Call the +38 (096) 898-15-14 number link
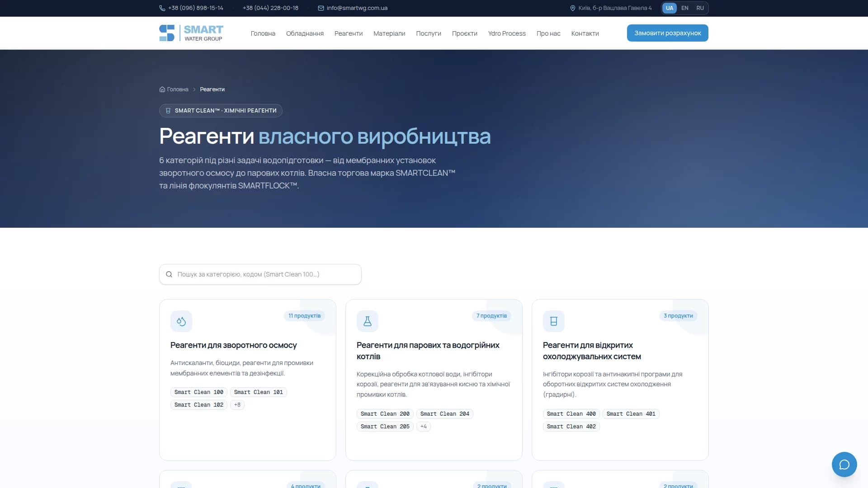The image size is (868, 488). 196,8
